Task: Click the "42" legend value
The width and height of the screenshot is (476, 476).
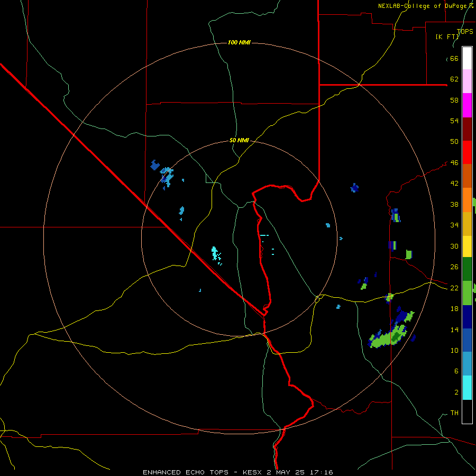Action: click(454, 184)
